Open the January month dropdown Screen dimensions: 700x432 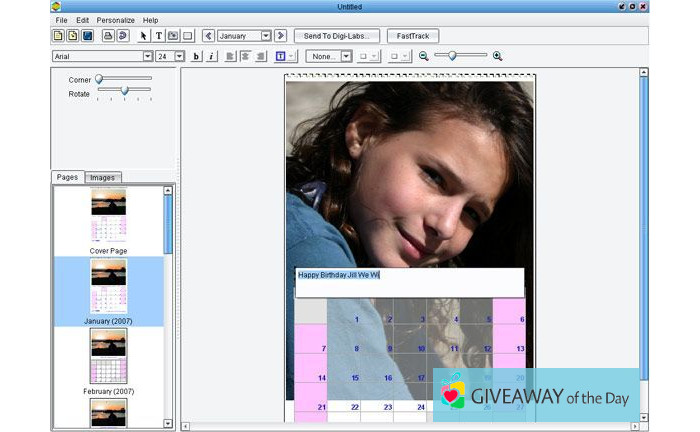(266, 36)
